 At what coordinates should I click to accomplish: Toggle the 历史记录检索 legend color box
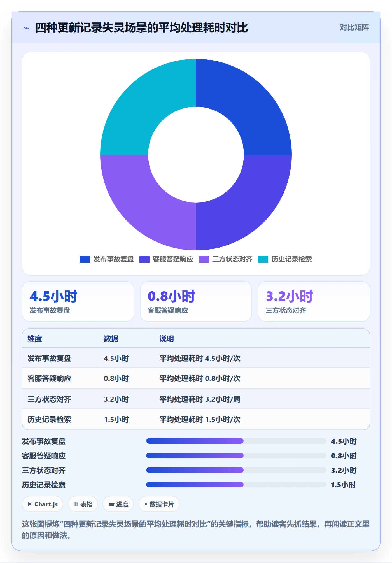pos(263,259)
